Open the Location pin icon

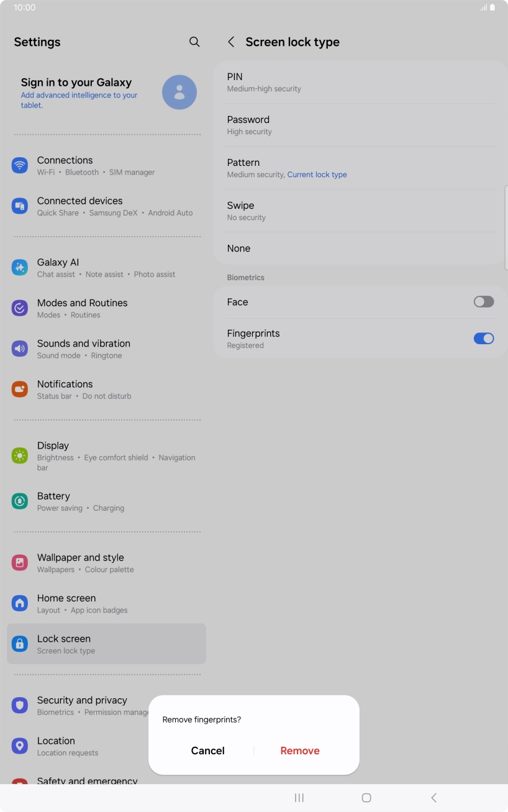20,746
